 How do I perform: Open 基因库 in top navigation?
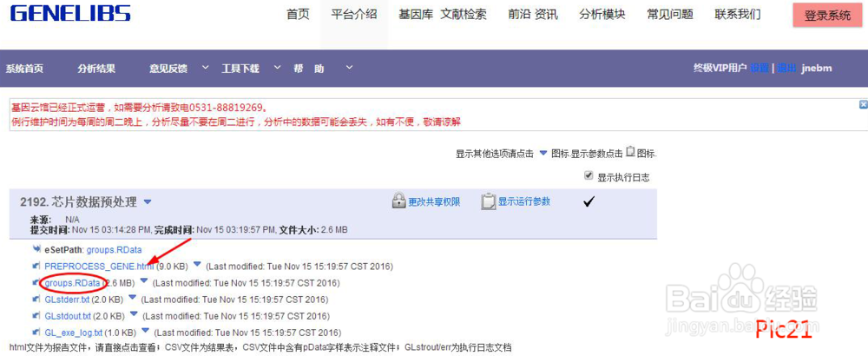point(415,15)
